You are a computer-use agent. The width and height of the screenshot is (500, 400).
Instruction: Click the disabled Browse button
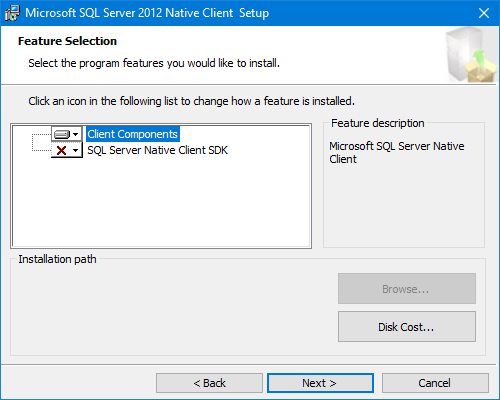(x=407, y=289)
